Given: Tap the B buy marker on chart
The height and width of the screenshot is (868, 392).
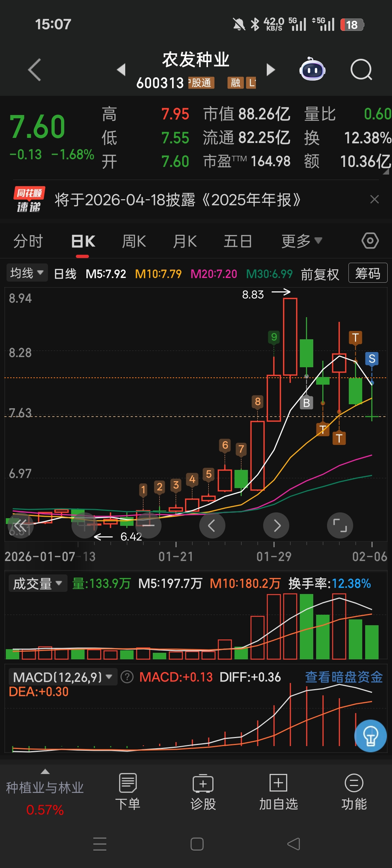Looking at the screenshot, I should pyautogui.click(x=307, y=403).
